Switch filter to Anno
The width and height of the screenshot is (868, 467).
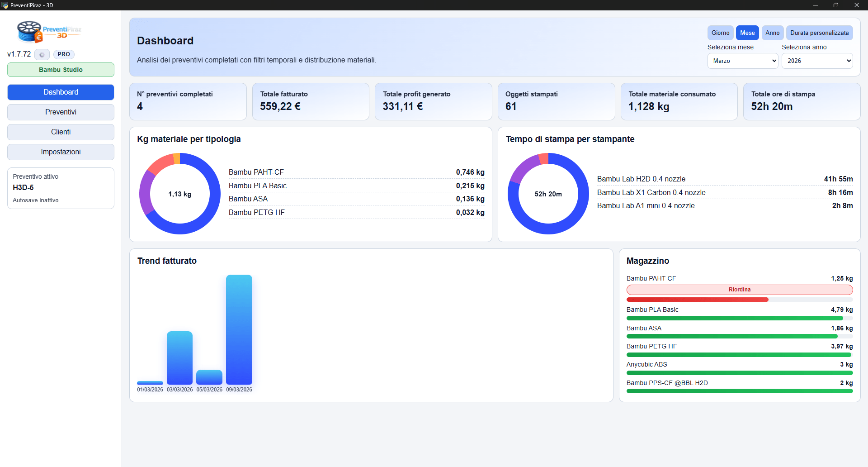tap(772, 33)
